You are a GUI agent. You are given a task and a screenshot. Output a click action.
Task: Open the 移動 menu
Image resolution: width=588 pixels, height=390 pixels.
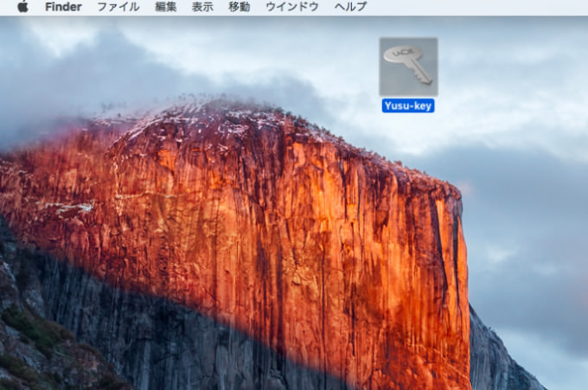pos(240,7)
